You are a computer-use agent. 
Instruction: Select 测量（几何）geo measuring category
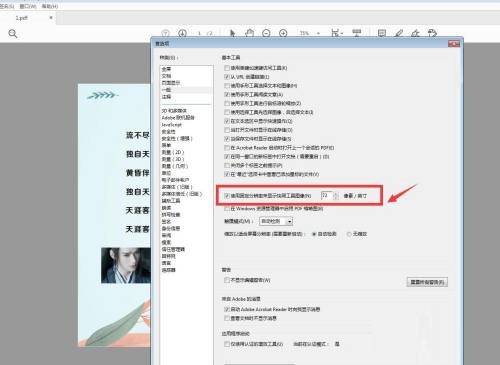175,166
